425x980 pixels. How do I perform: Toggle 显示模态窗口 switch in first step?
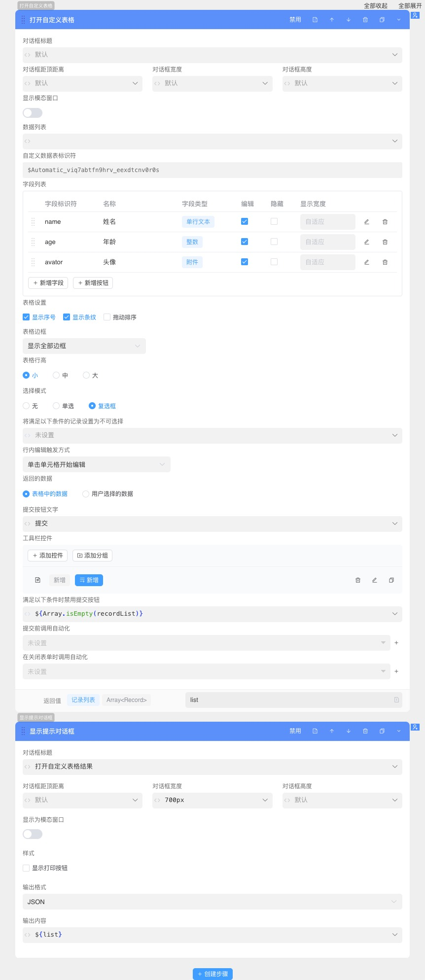pyautogui.click(x=33, y=113)
